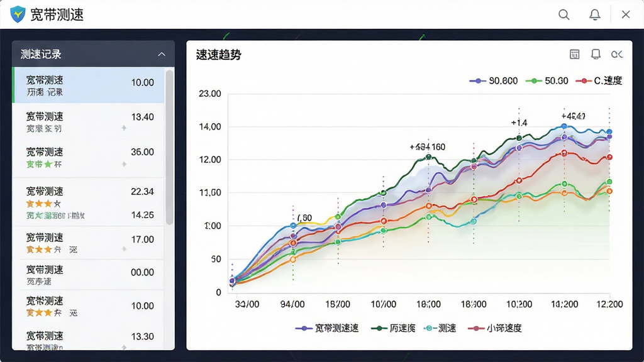Click the value 14.25 in the list
Screen dimensions: 644x362
142,215
